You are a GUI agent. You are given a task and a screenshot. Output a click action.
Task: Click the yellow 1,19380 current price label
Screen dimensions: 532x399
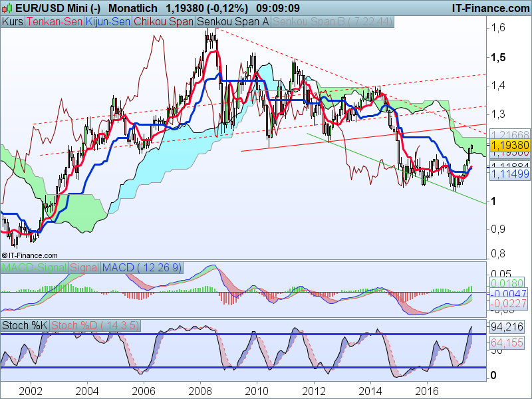click(x=510, y=145)
